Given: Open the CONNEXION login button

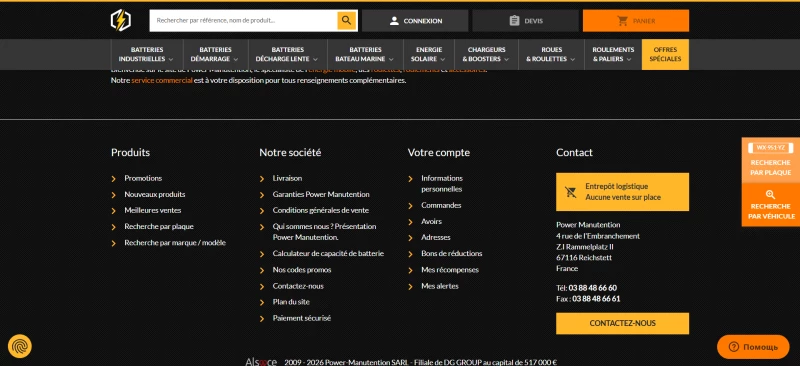Looking at the screenshot, I should click(x=415, y=21).
